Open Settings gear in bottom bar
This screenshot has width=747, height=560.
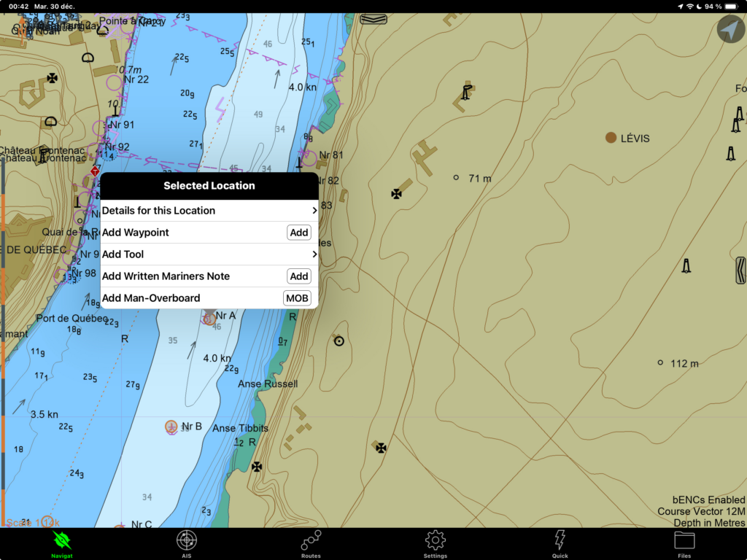(x=436, y=541)
